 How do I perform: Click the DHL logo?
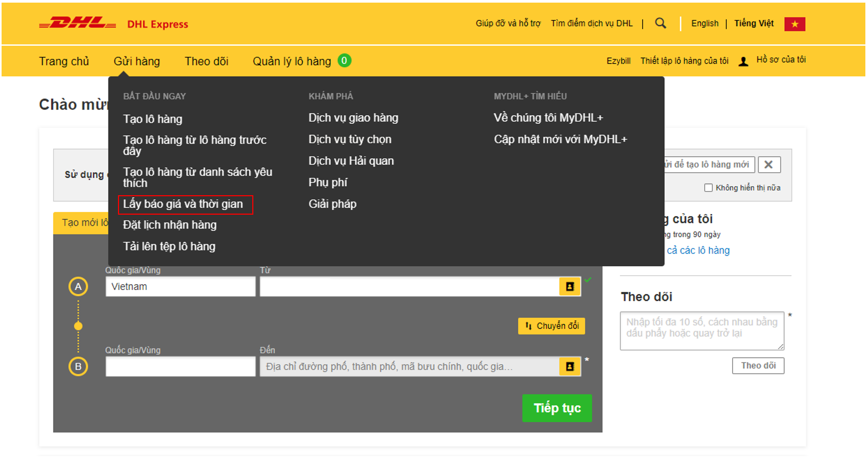77,24
